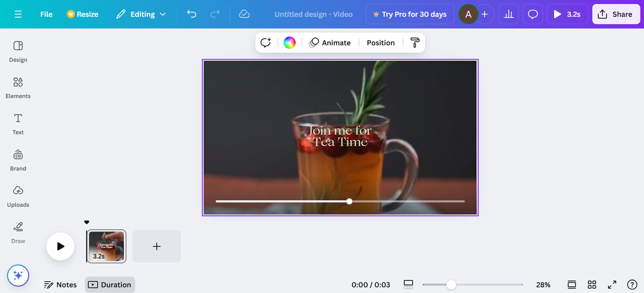
Task: Click the Animate button
Action: [330, 43]
